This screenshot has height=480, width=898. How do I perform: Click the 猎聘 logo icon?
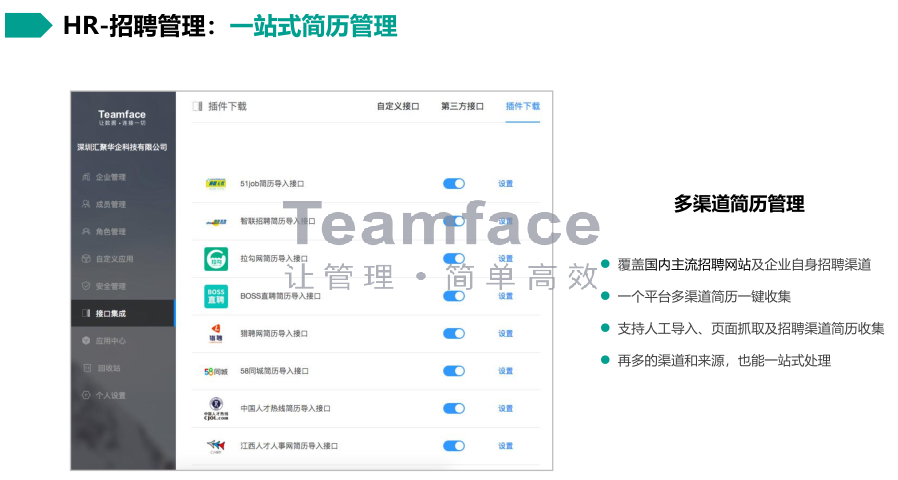pos(216,333)
